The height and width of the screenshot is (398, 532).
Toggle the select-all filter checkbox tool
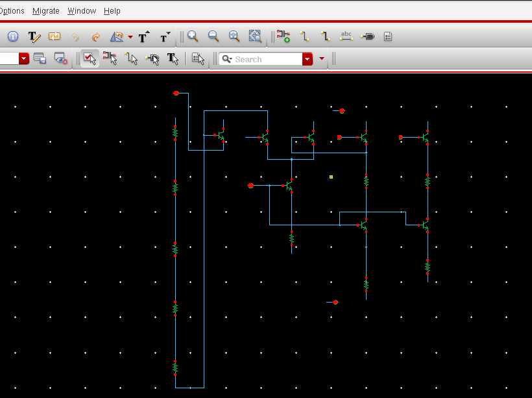[90, 59]
